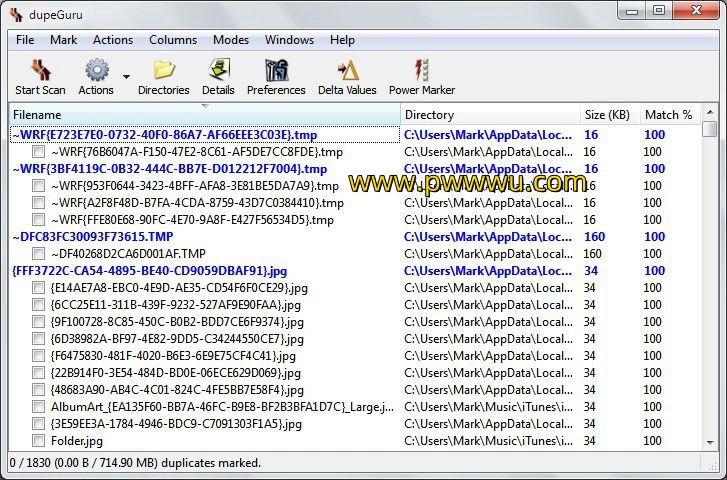Mark {6D38982A-BF97-4E82-9DD5-C34244550CE7}.jpg checkbox

tap(38, 339)
